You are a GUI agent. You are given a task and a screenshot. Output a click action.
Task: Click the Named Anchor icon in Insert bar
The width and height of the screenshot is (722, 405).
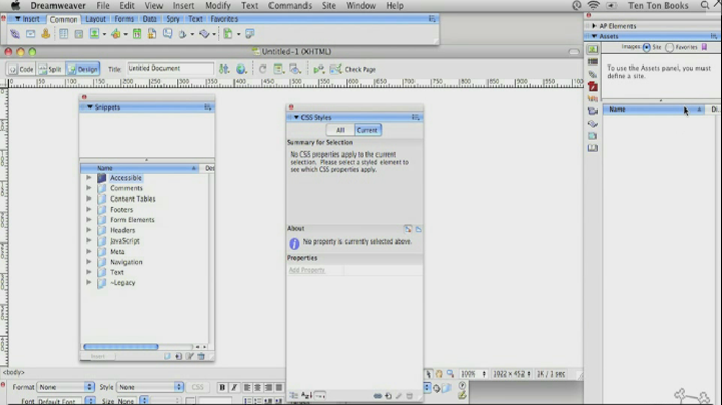click(x=46, y=34)
